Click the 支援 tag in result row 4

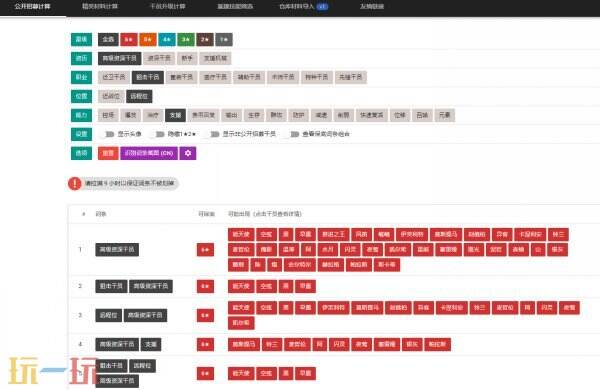[x=151, y=344]
